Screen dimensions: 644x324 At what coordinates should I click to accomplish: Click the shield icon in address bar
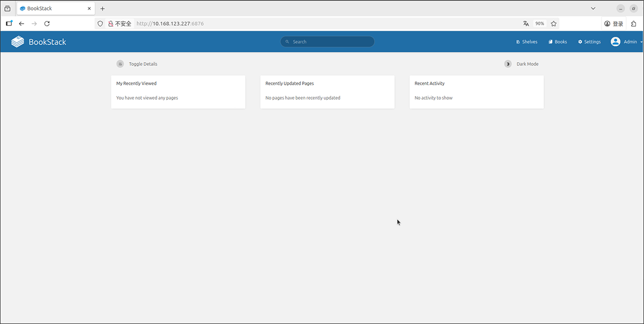100,24
